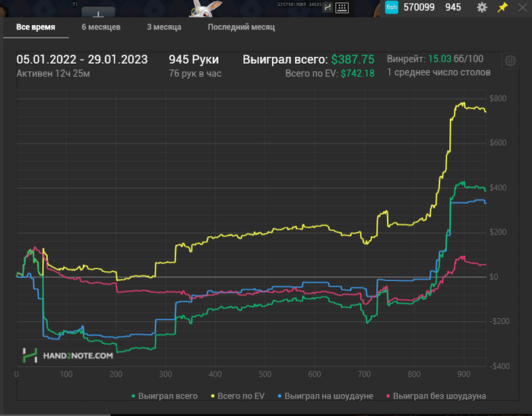Viewport: 532px width, 416px height.
Task: Click the $800 label on the y-axis
Action: 498,99
